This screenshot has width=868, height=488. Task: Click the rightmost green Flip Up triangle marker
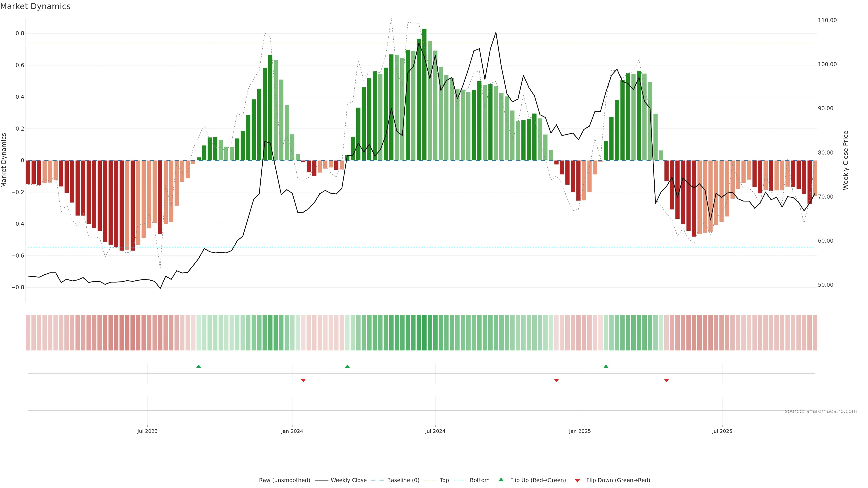606,366
